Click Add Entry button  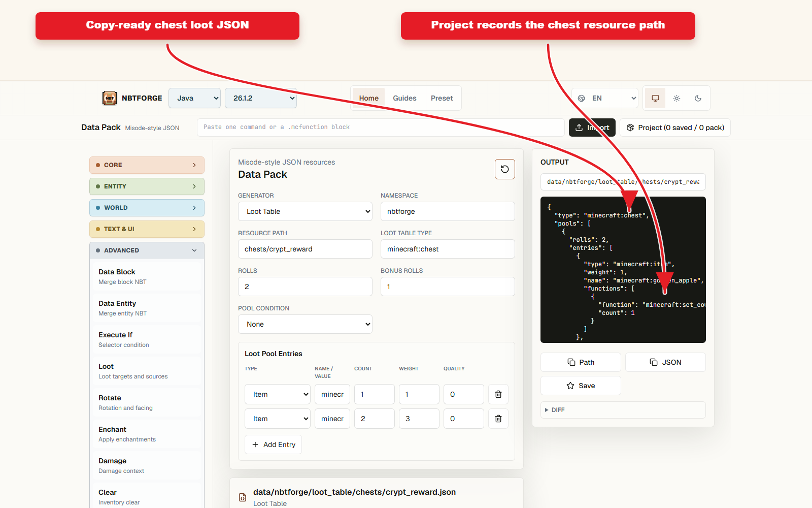pos(273,444)
